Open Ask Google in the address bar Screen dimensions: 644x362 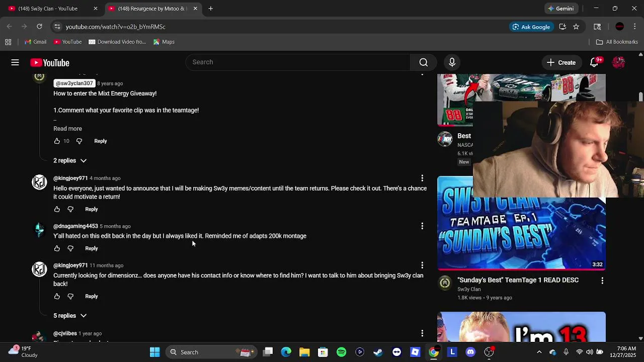tap(531, 27)
